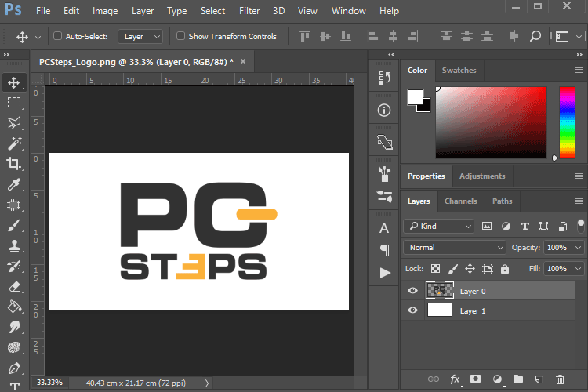Image resolution: width=588 pixels, height=392 pixels.
Task: Toggle lock all padlock
Action: (505, 269)
